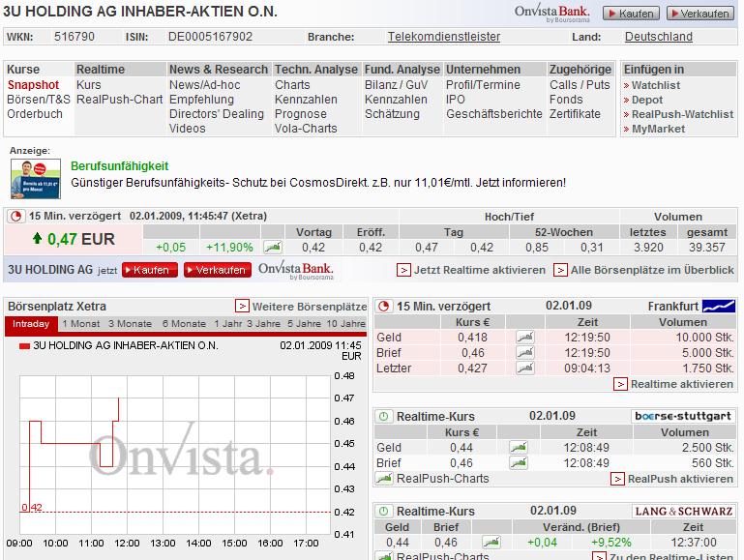The height and width of the screenshot is (560, 744).
Task: Show the 10 Jahre chart range
Action: click(346, 324)
